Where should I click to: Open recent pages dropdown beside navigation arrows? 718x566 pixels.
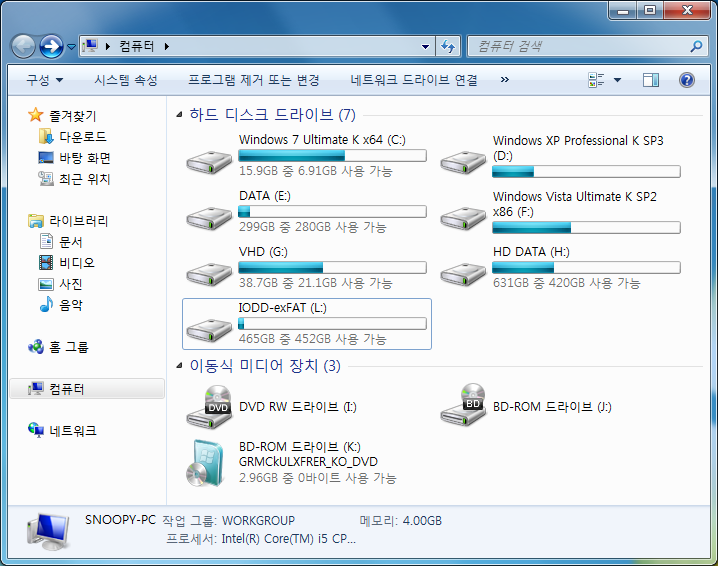pyautogui.click(x=71, y=46)
